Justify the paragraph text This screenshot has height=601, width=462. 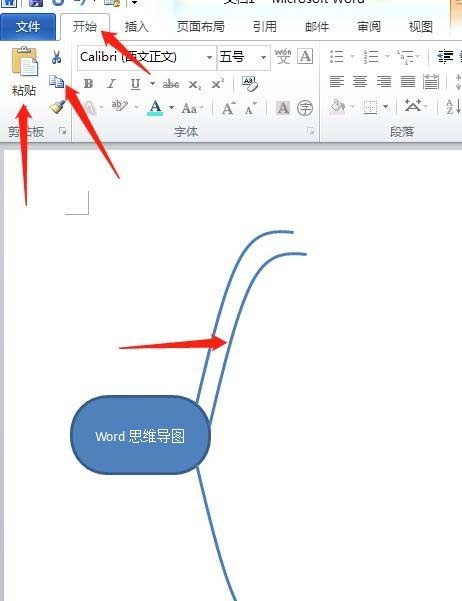click(x=408, y=82)
